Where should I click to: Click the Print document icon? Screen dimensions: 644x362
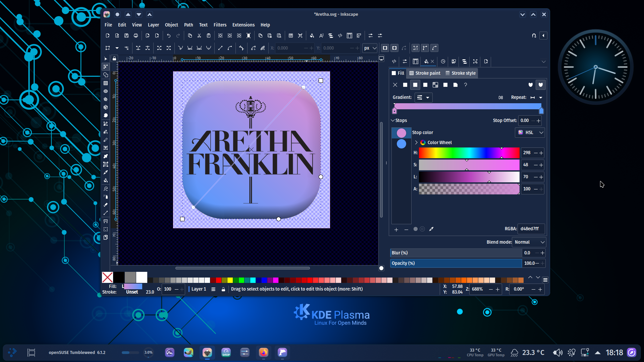[136, 36]
